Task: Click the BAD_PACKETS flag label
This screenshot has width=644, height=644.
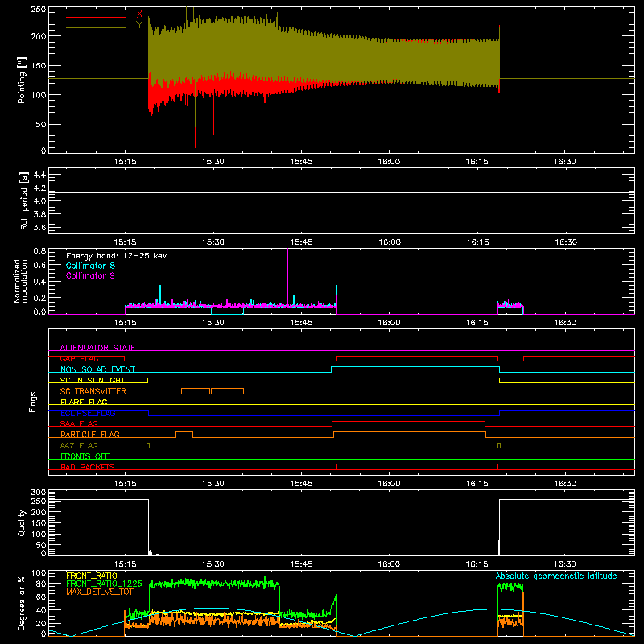Action: point(88,467)
